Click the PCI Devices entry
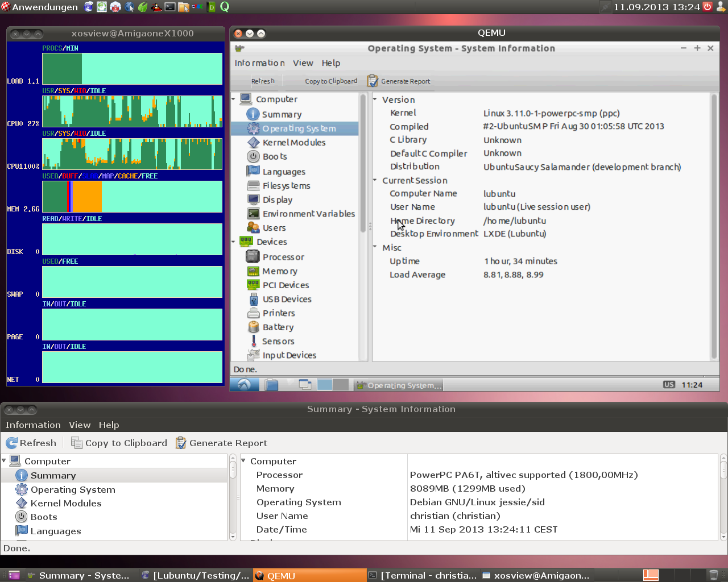Image resolution: width=728 pixels, height=582 pixels. [286, 285]
